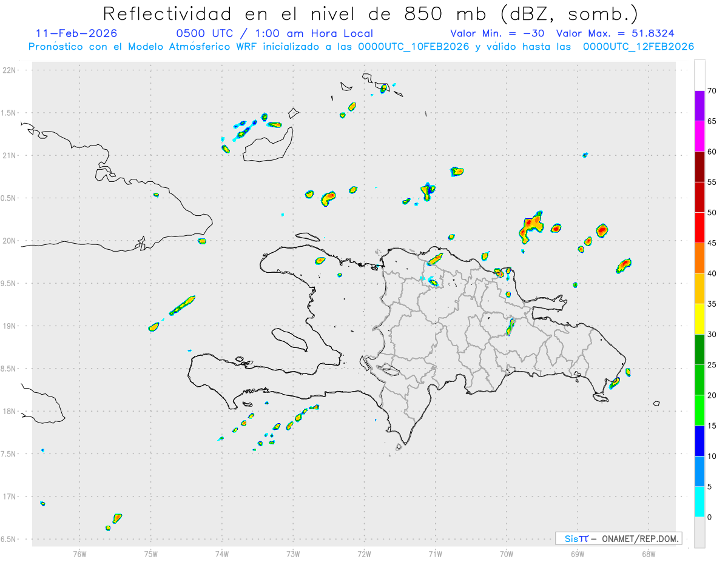Viewport: 728px width, 562px height.
Task: Click the colorbar tick label '25'
Action: tap(713, 365)
